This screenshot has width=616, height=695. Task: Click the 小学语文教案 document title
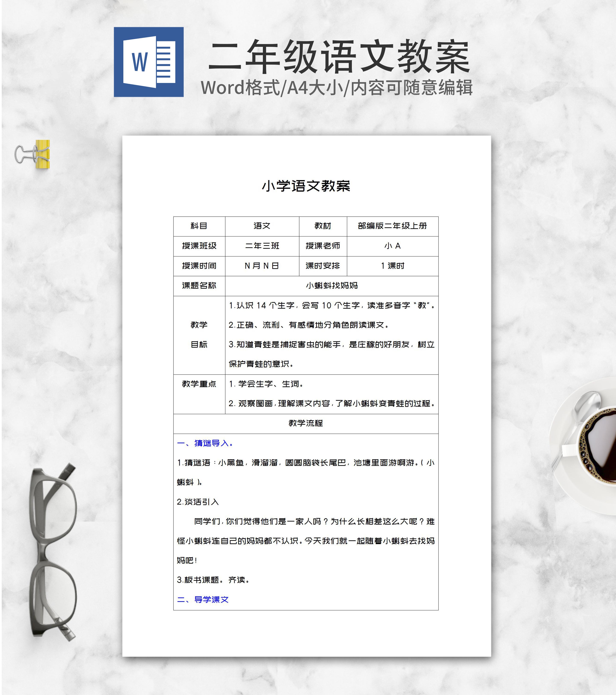(306, 186)
